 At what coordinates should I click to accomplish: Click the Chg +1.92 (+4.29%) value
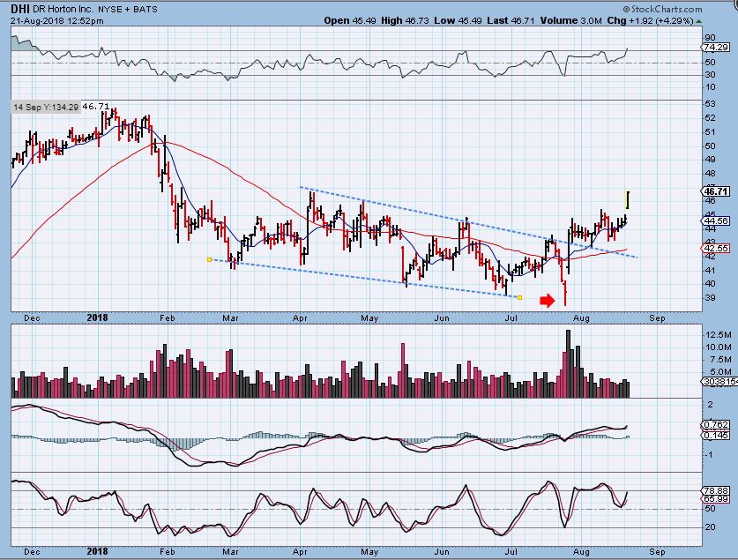click(x=650, y=20)
